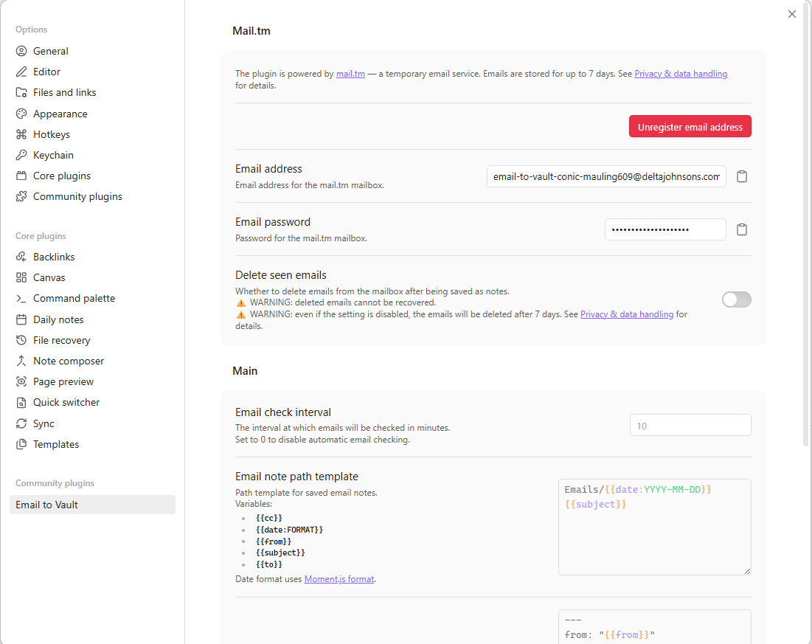This screenshot has width=812, height=644.
Task: Click the Page preview icon
Action: [21, 381]
